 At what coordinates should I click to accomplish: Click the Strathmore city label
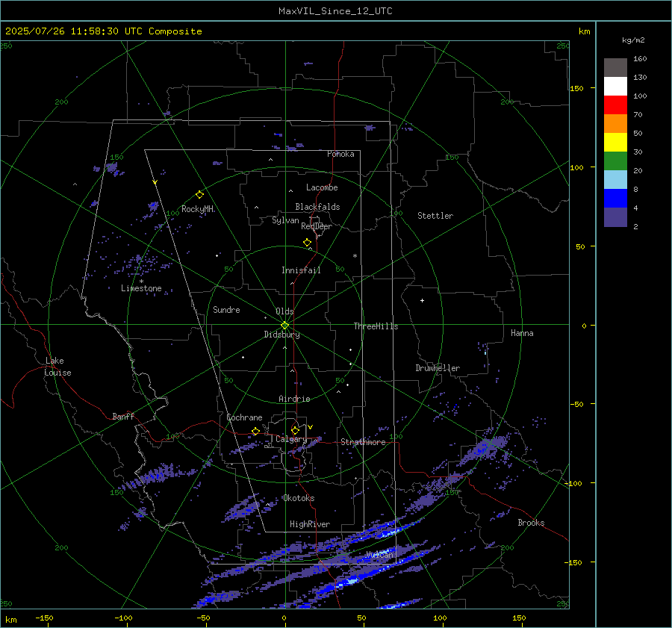point(363,442)
